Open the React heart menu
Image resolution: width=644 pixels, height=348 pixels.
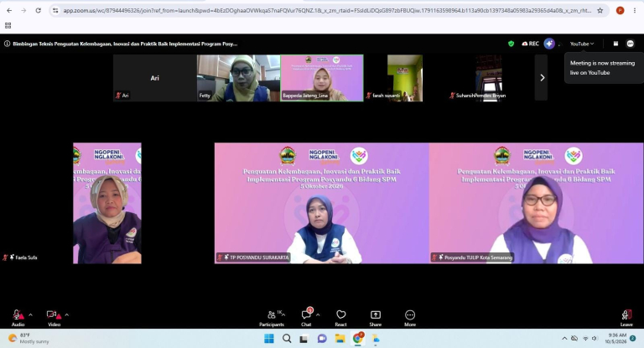(x=340, y=318)
